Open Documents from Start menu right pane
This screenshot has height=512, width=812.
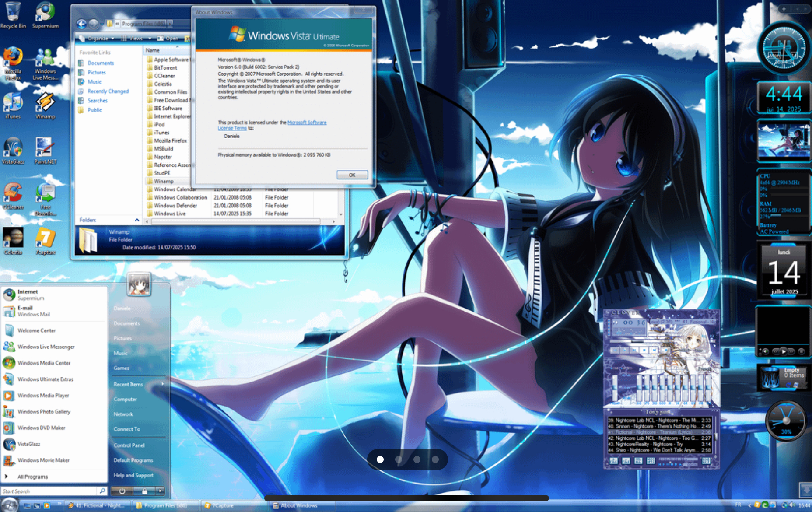[126, 323]
